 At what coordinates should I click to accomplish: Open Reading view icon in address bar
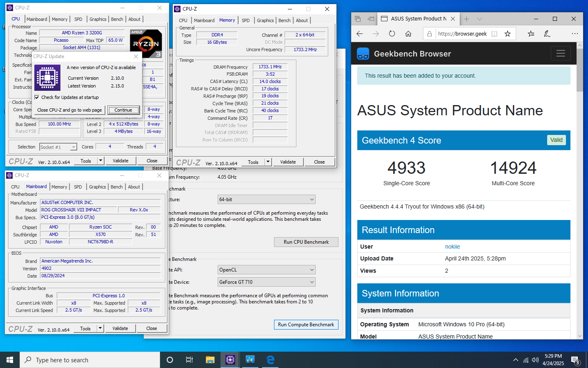494,34
